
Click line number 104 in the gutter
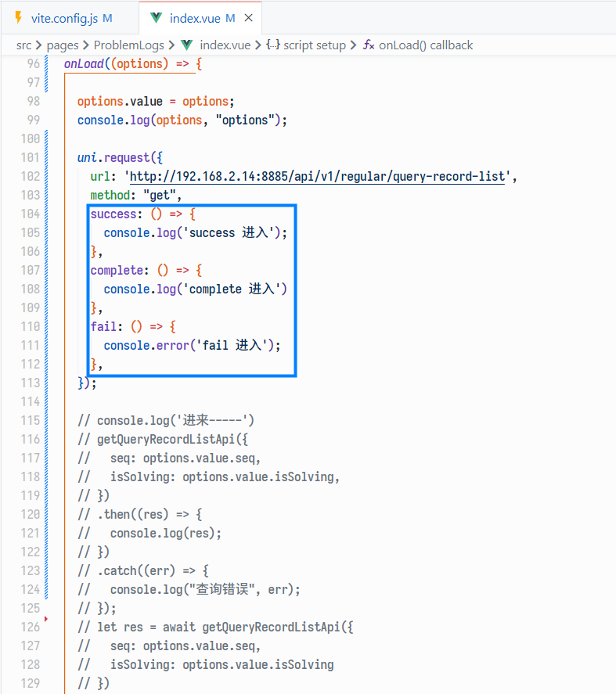click(x=32, y=214)
